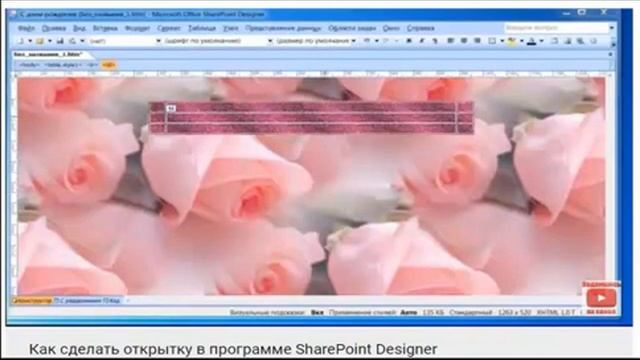
Task: Expand the help question box dropdown arrow
Action: pyautogui.click(x=611, y=28)
